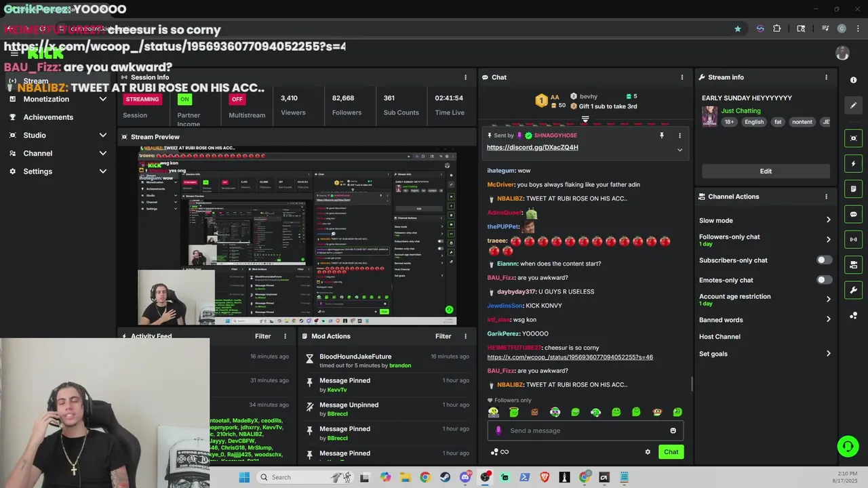Click the lightning bolt icon in right sidebar

tap(853, 163)
